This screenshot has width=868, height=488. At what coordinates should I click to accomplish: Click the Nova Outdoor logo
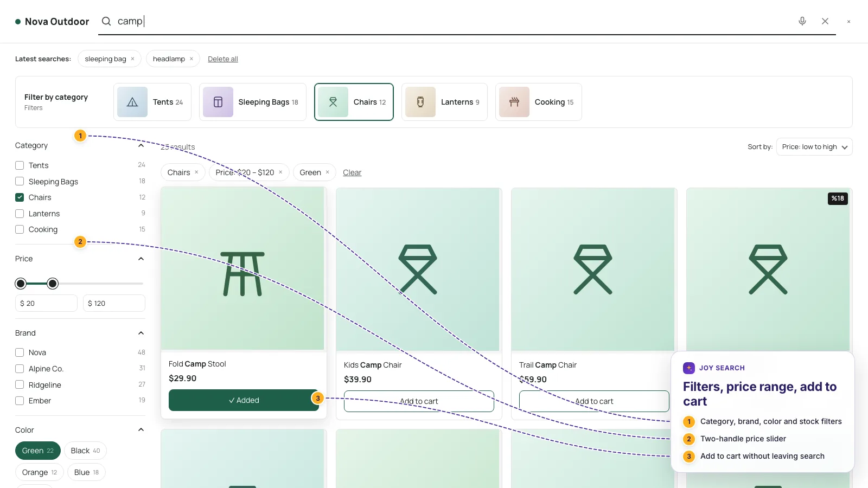52,22
